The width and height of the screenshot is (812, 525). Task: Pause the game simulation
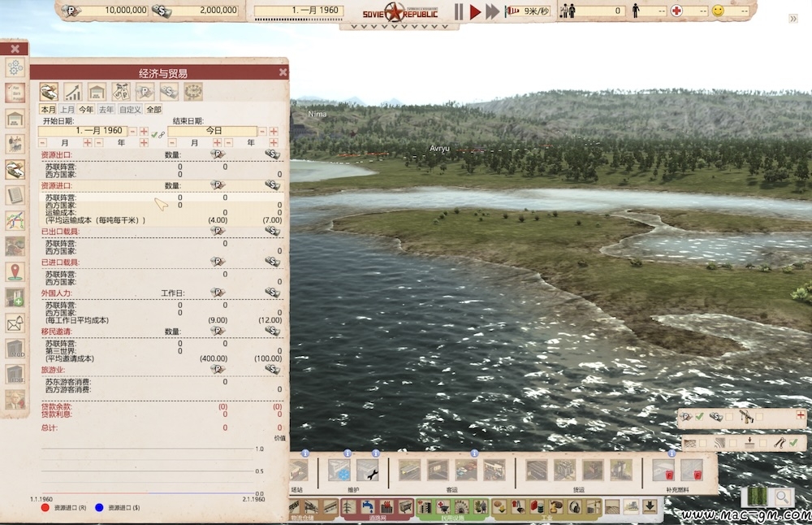click(459, 11)
